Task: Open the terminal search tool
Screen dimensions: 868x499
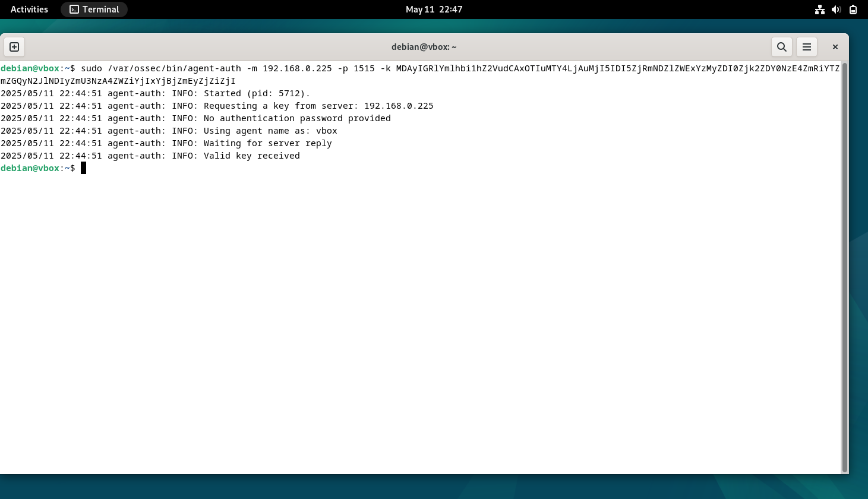Action: click(x=782, y=47)
